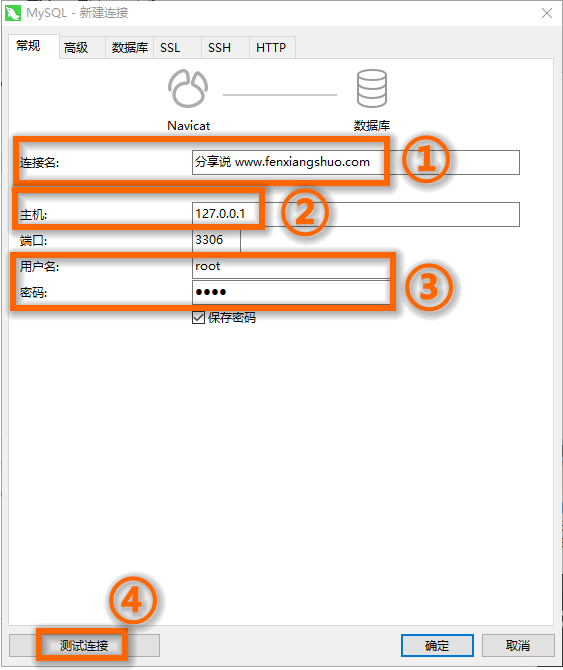Cancel with the 取消 button
Image resolution: width=563 pixels, height=670 pixels.
pyautogui.click(x=518, y=645)
